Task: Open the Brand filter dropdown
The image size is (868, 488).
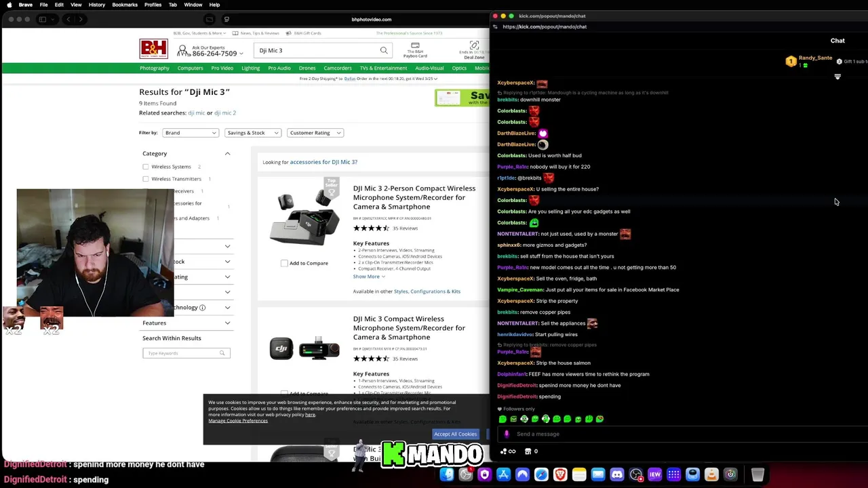Action: click(190, 133)
